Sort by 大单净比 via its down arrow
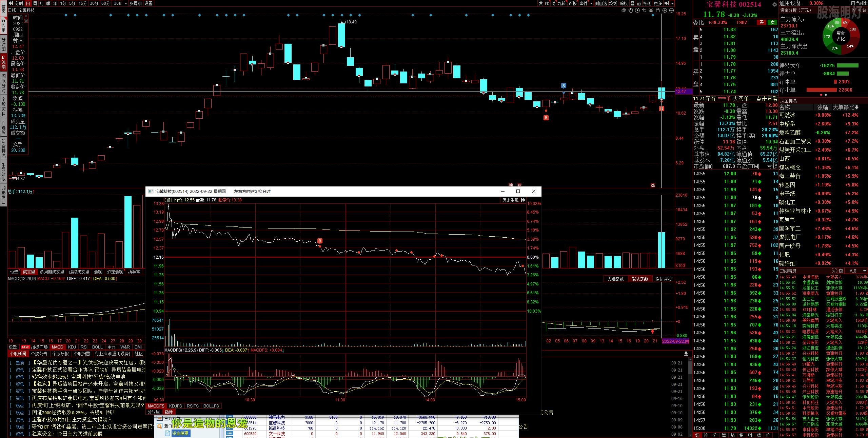The image size is (868, 438). (x=857, y=107)
